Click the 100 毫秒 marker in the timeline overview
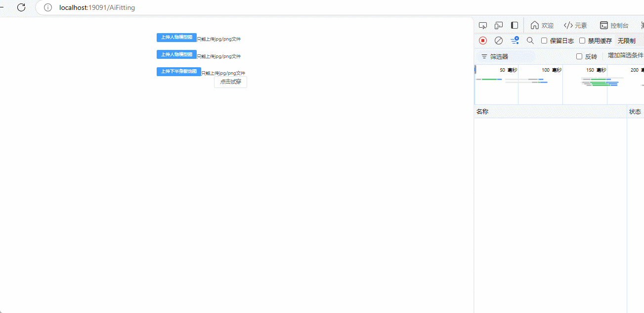The width and height of the screenshot is (644, 313). click(552, 70)
